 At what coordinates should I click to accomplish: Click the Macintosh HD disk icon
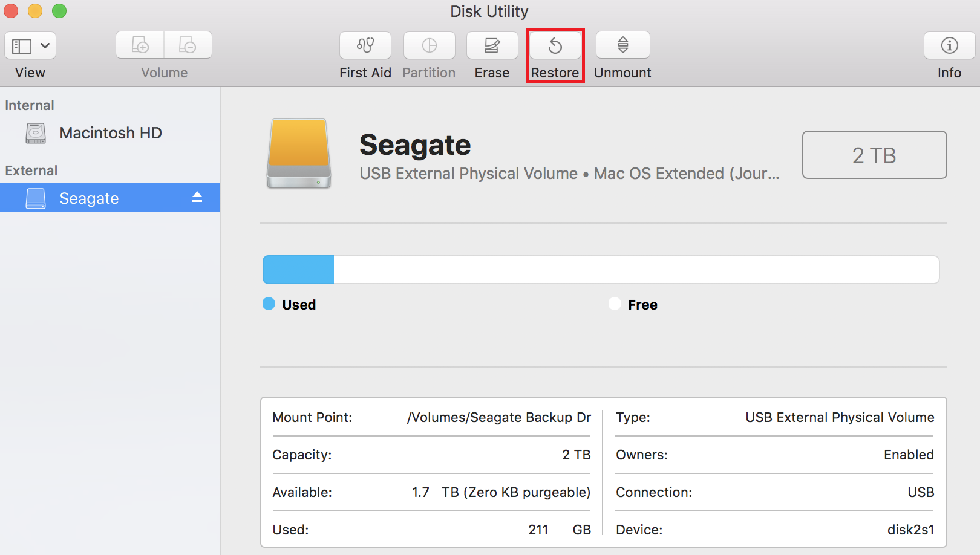pos(36,133)
